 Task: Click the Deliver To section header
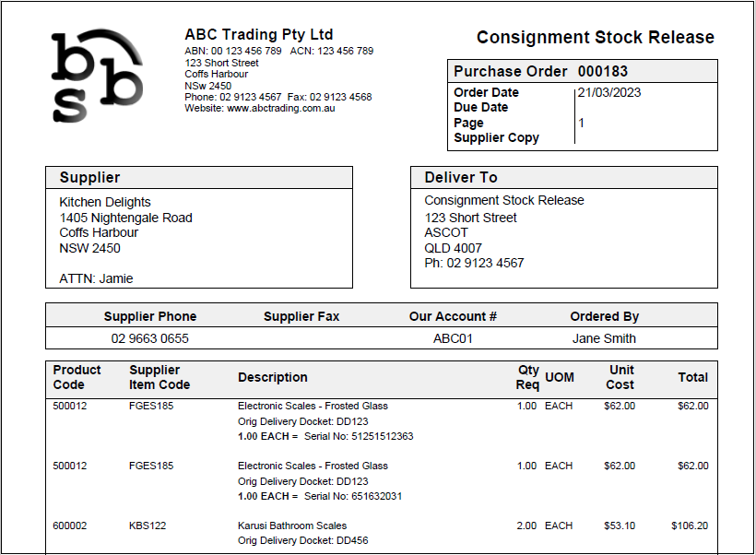click(461, 177)
